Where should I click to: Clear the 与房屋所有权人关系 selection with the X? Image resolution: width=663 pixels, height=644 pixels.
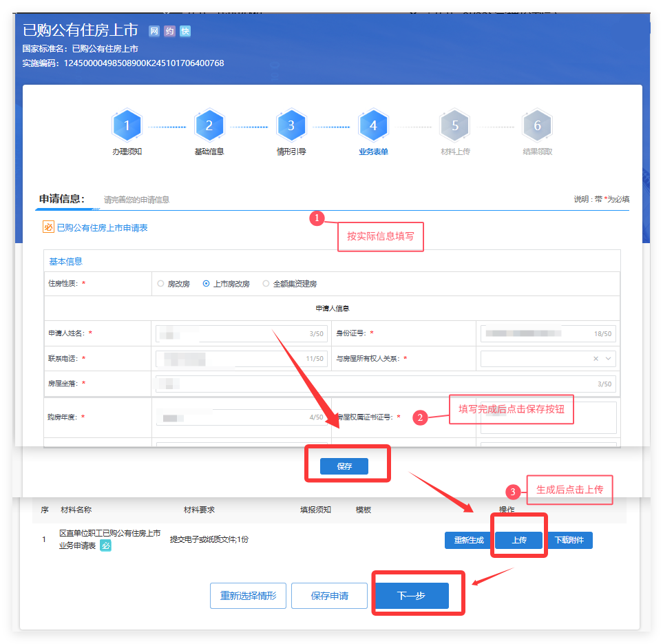click(596, 359)
